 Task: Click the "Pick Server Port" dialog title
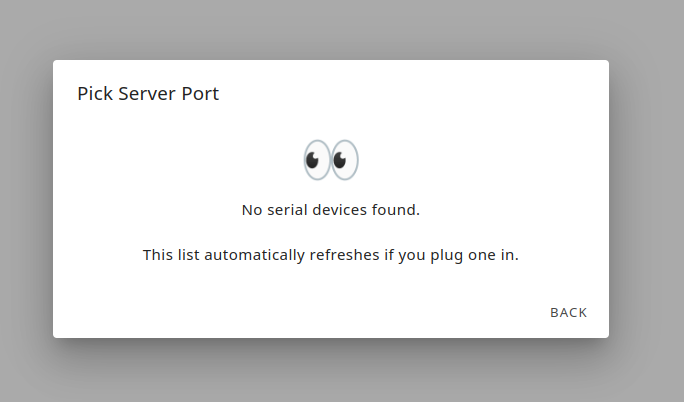[148, 94]
